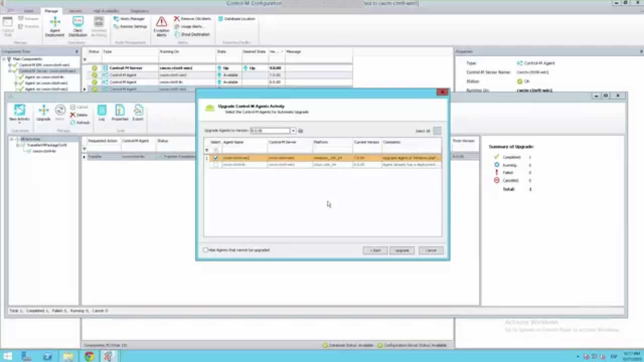Open the Windows Start button
Screen dimensions: 644x362
9,356
